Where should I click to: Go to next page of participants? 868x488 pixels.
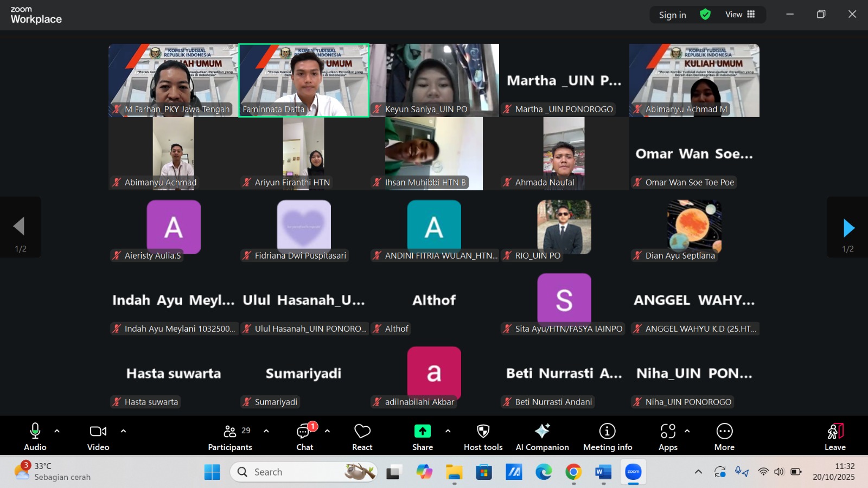848,228
